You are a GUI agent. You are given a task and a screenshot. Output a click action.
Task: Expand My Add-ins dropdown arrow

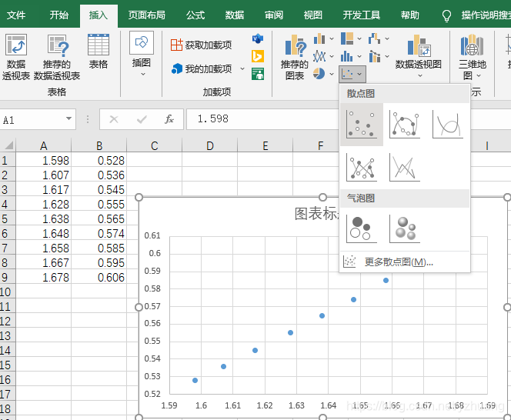(242, 68)
